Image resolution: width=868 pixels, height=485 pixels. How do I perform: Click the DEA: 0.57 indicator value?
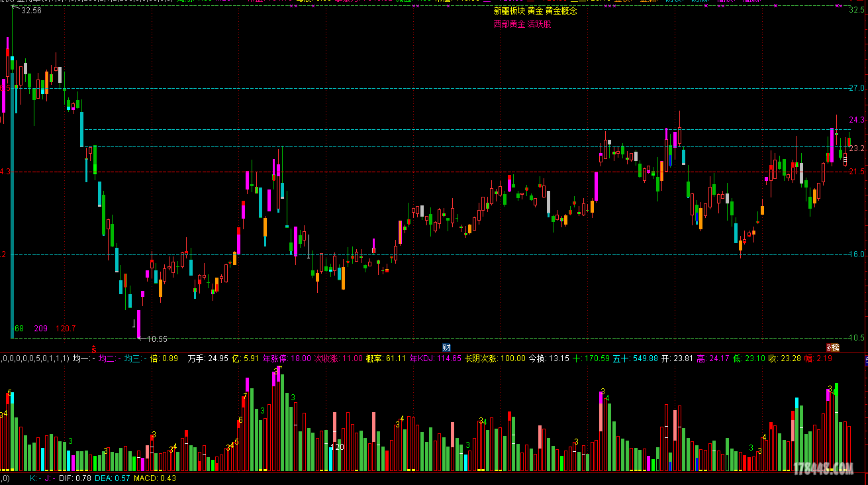point(113,478)
